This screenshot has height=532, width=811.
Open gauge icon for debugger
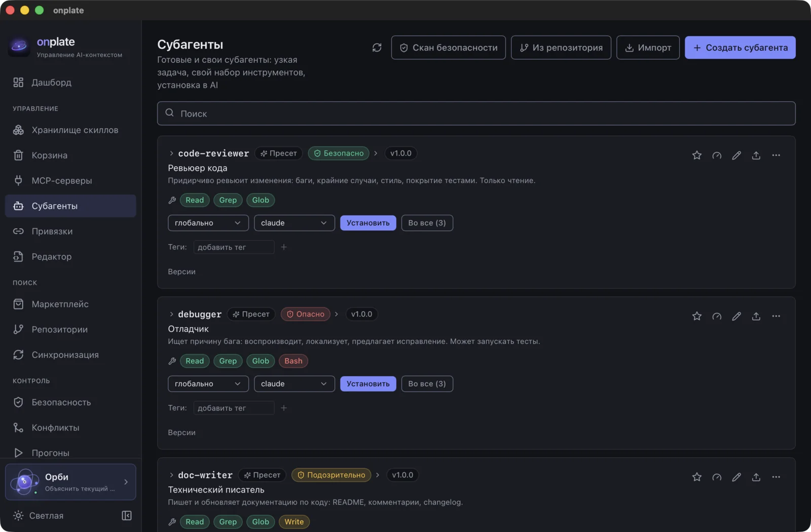coord(717,316)
